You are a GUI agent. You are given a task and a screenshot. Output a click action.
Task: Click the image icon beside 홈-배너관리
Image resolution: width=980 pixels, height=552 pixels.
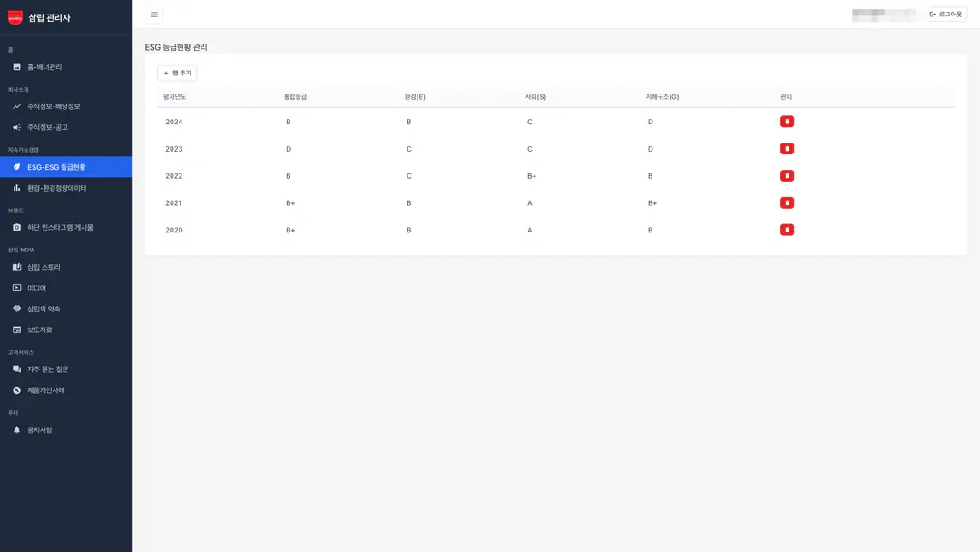tap(17, 67)
